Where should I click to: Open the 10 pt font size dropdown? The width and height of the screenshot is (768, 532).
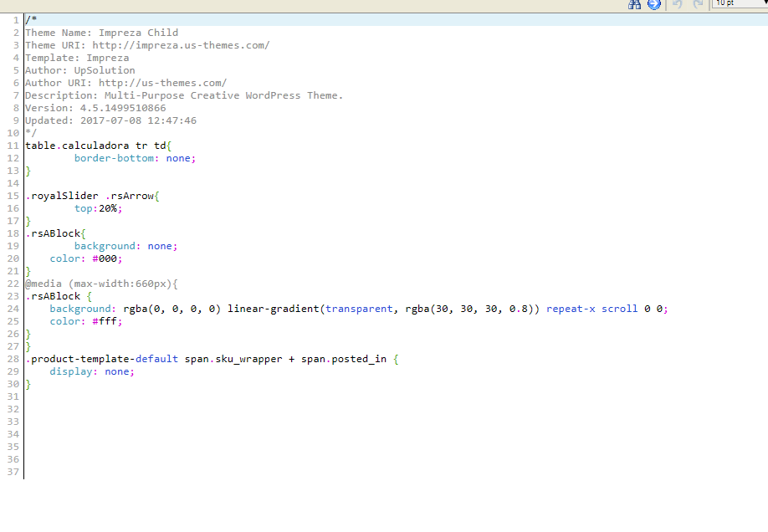click(740, 3)
